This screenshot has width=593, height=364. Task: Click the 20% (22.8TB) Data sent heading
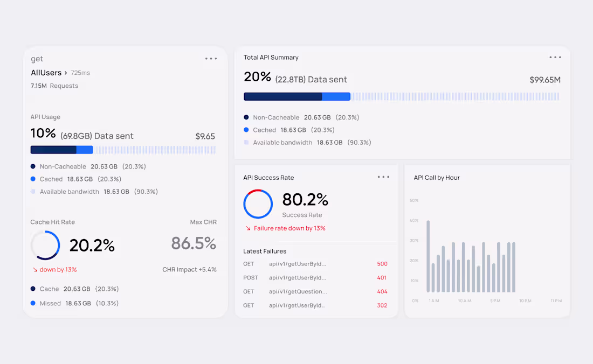295,78
